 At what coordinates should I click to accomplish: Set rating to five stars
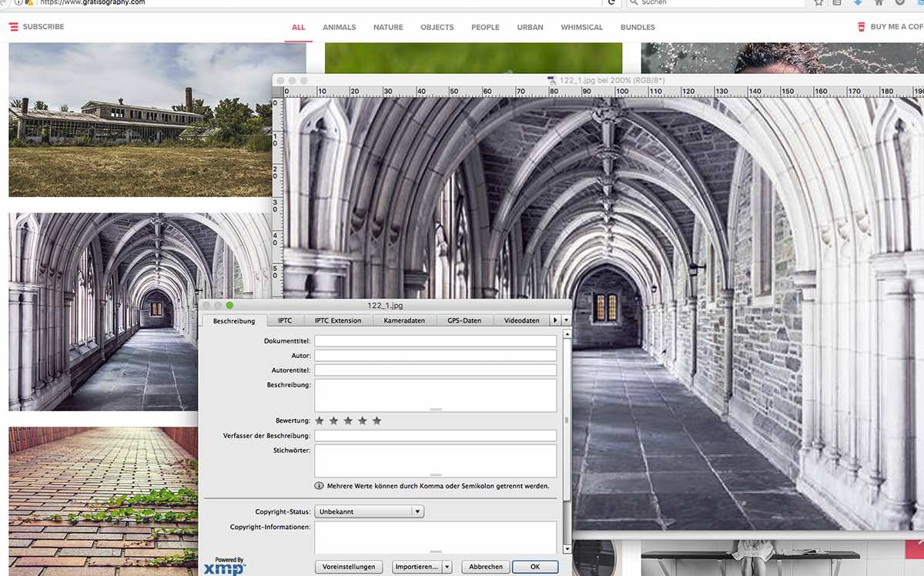pos(377,420)
